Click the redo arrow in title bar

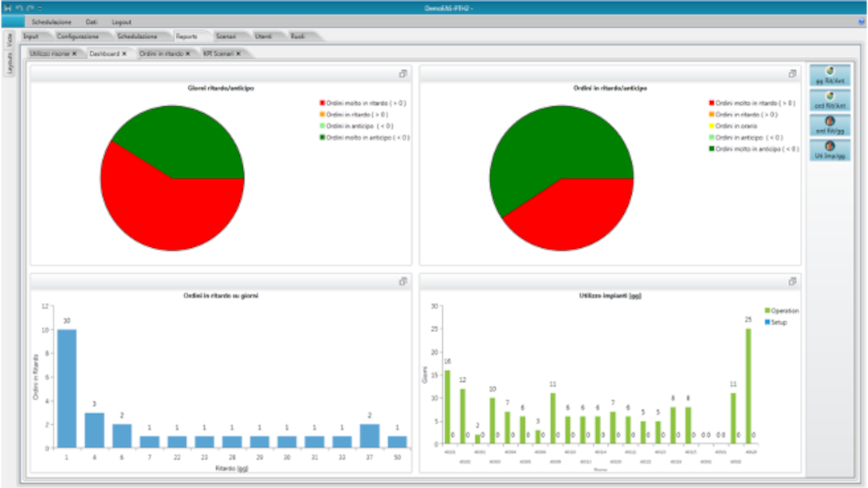pyautogui.click(x=30, y=7)
